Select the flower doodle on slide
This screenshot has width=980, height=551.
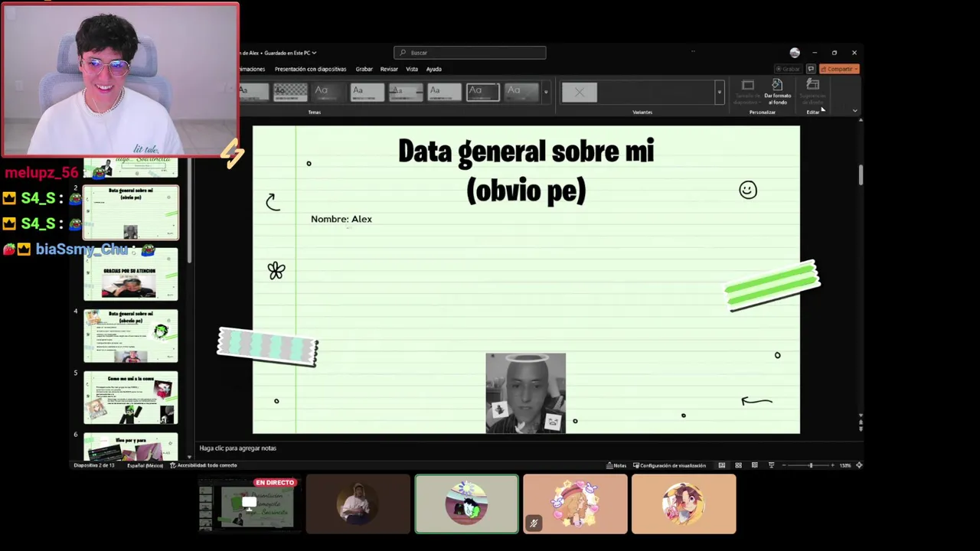tap(276, 270)
